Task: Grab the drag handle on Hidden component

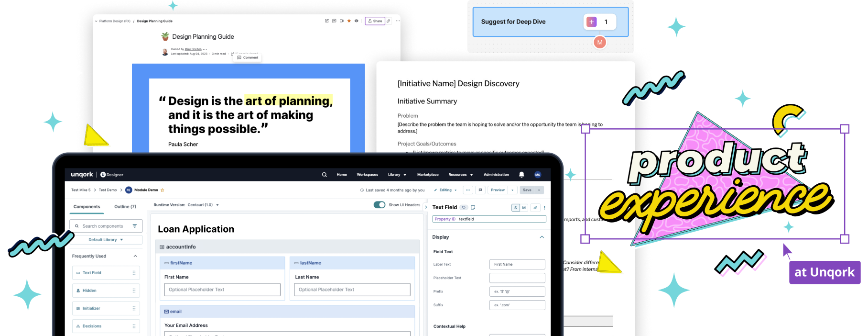Action: (134, 291)
